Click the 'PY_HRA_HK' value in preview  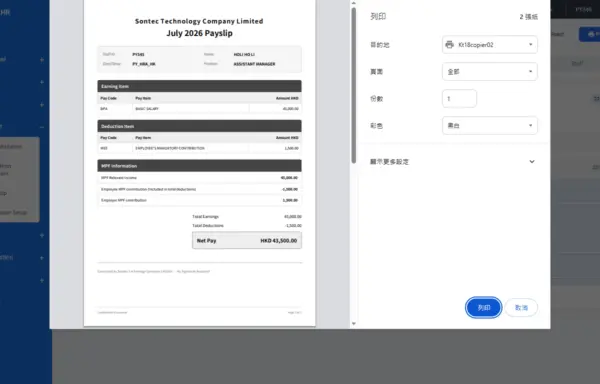pos(144,64)
